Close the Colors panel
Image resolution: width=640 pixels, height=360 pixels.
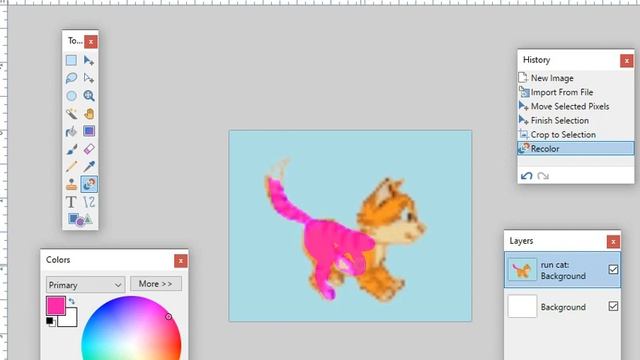180,261
